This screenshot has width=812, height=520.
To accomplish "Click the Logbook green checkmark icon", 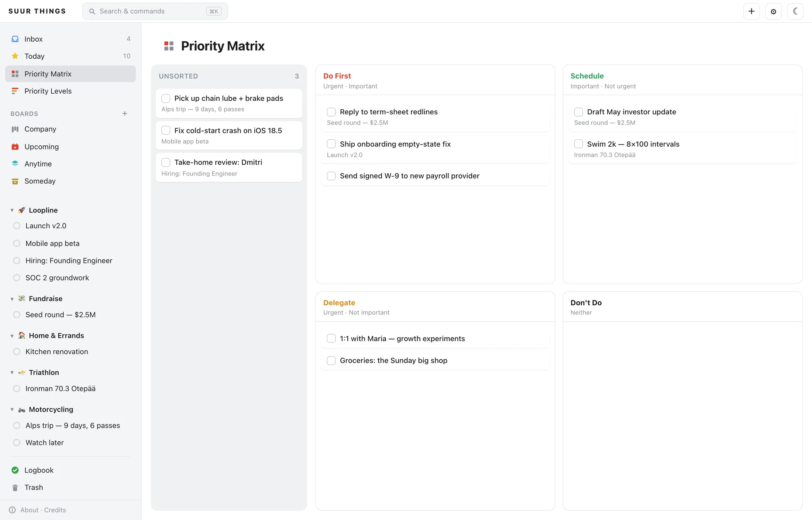I will 15,470.
